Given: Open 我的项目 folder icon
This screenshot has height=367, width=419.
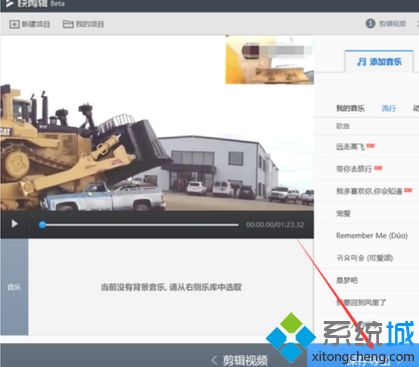Looking at the screenshot, I should point(68,24).
